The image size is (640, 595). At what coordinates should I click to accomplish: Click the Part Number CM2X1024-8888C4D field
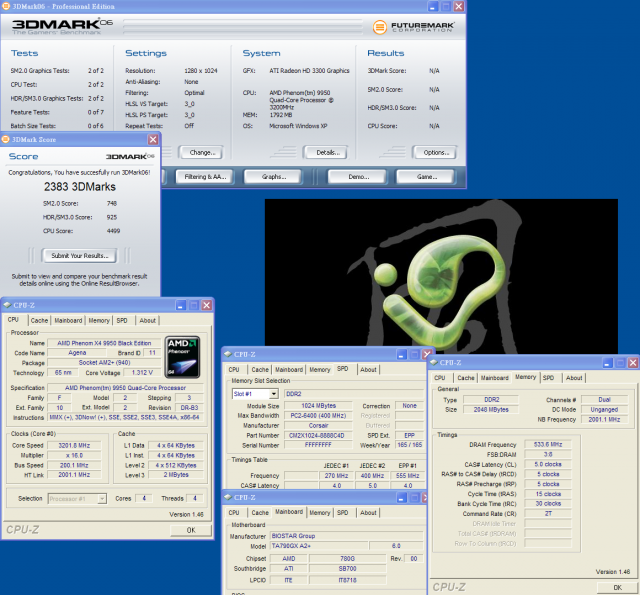point(318,435)
